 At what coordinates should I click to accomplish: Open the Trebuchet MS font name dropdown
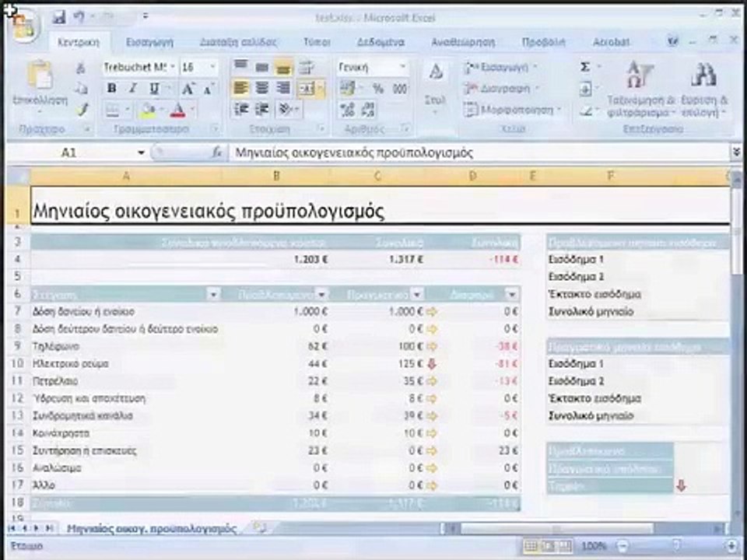173,67
